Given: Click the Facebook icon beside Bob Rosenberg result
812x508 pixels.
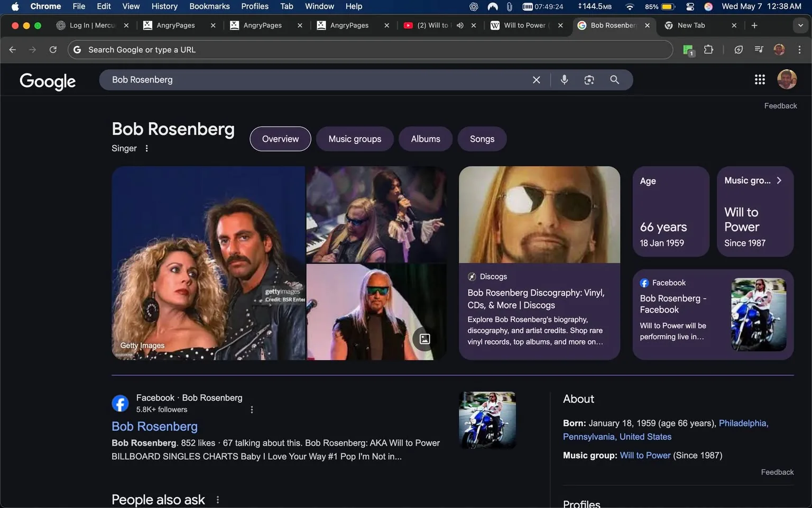Looking at the screenshot, I should pyautogui.click(x=120, y=403).
